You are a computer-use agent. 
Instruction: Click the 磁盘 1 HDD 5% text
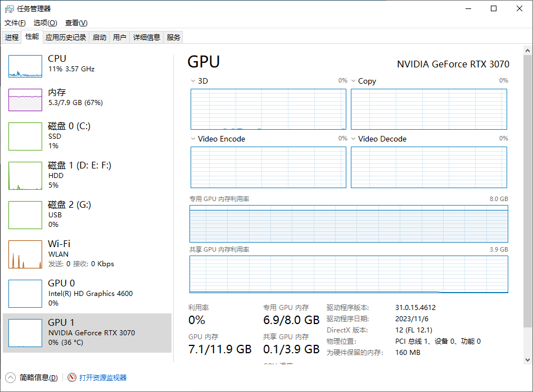(x=56, y=180)
